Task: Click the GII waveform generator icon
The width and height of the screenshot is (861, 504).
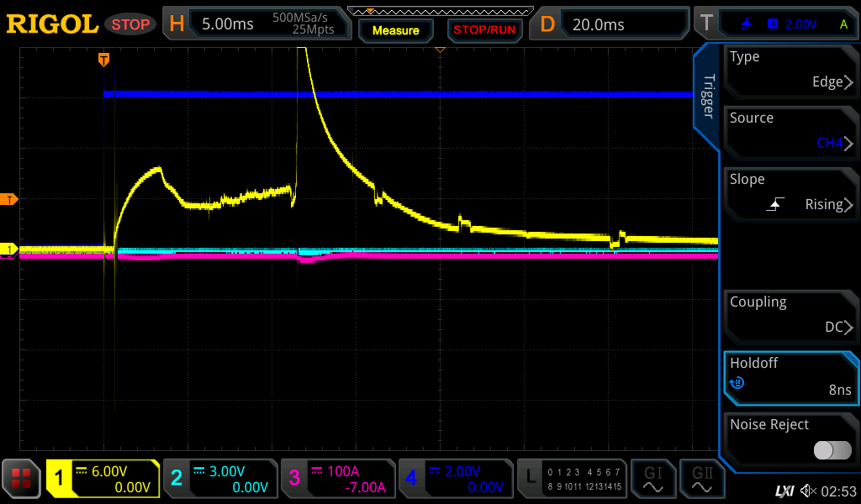Action: 702,479
